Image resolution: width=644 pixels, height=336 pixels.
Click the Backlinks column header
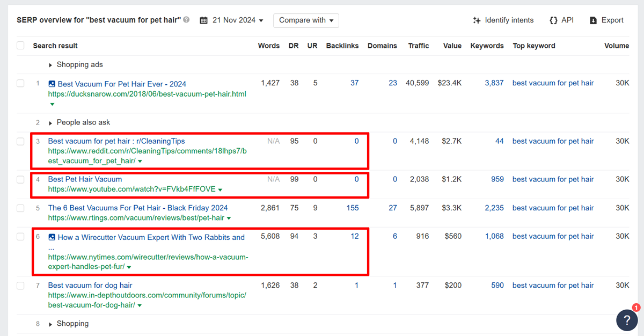[x=342, y=46]
